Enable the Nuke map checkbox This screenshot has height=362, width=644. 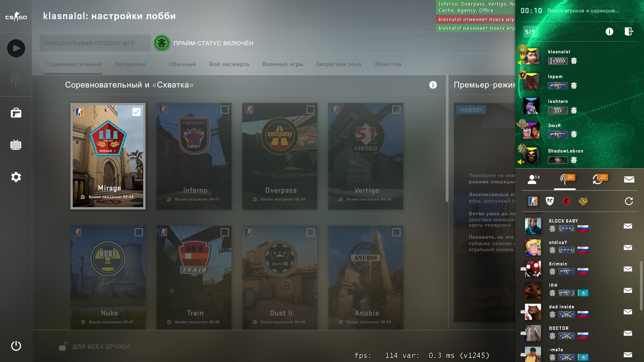tap(139, 232)
